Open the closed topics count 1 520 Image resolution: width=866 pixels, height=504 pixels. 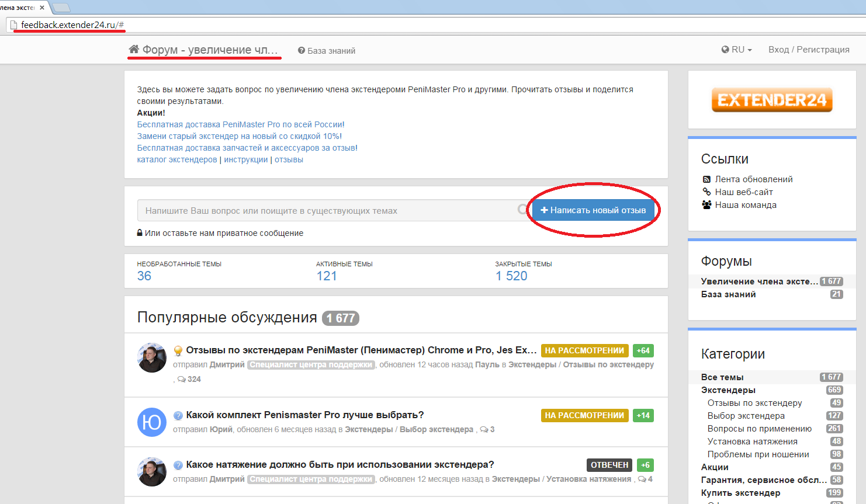coord(511,276)
